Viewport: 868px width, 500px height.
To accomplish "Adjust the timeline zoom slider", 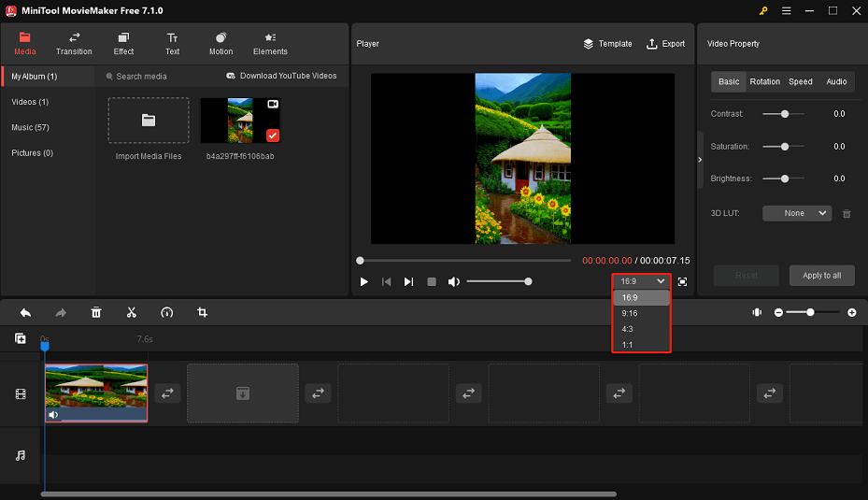I will pos(813,313).
